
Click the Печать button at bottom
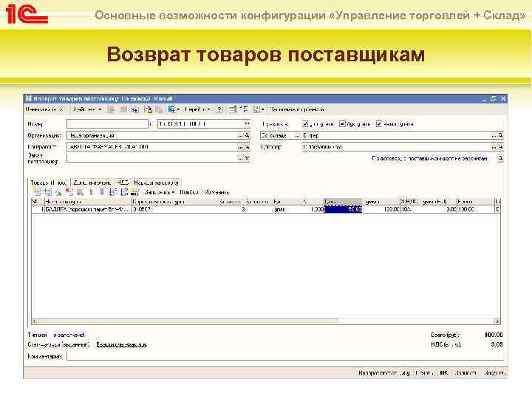pos(424,373)
